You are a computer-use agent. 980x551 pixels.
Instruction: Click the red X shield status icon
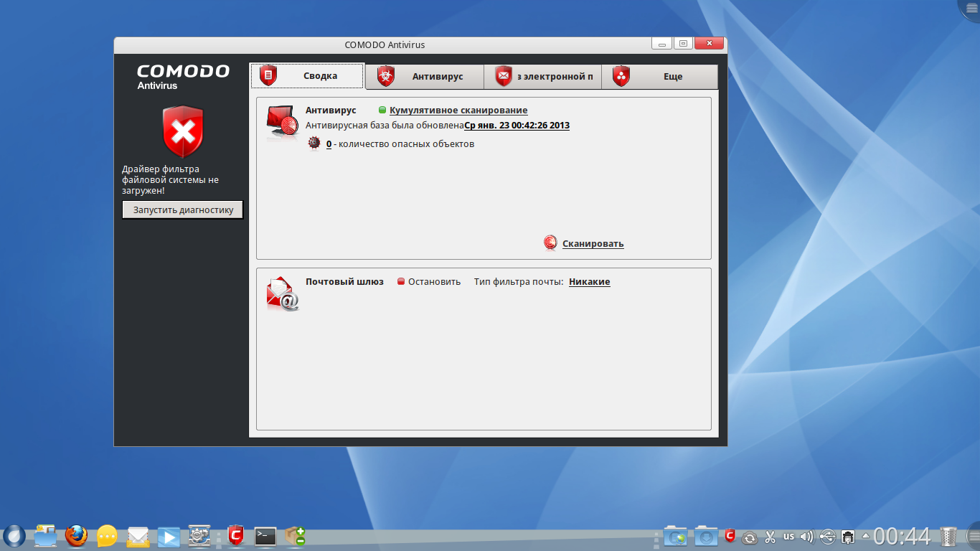pos(183,131)
